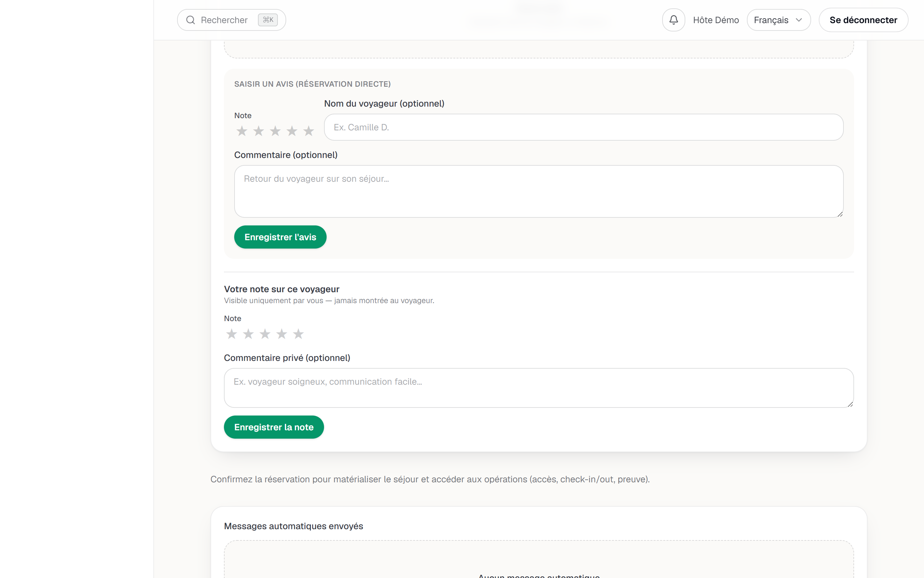Set direct review rating to five stars
The width and height of the screenshot is (924, 578).
[309, 131]
